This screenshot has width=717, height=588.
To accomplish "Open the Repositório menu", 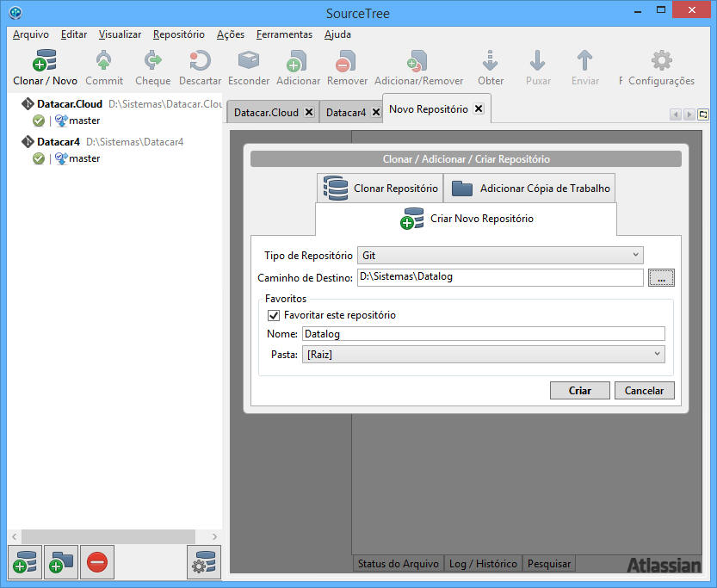I will pyautogui.click(x=179, y=34).
